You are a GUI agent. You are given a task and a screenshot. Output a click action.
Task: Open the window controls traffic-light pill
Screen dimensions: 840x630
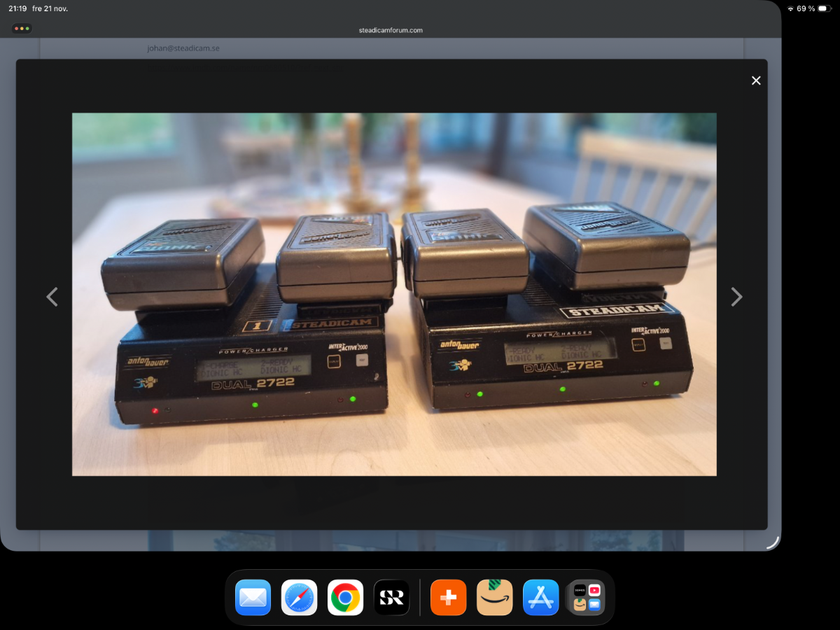pos(22,29)
